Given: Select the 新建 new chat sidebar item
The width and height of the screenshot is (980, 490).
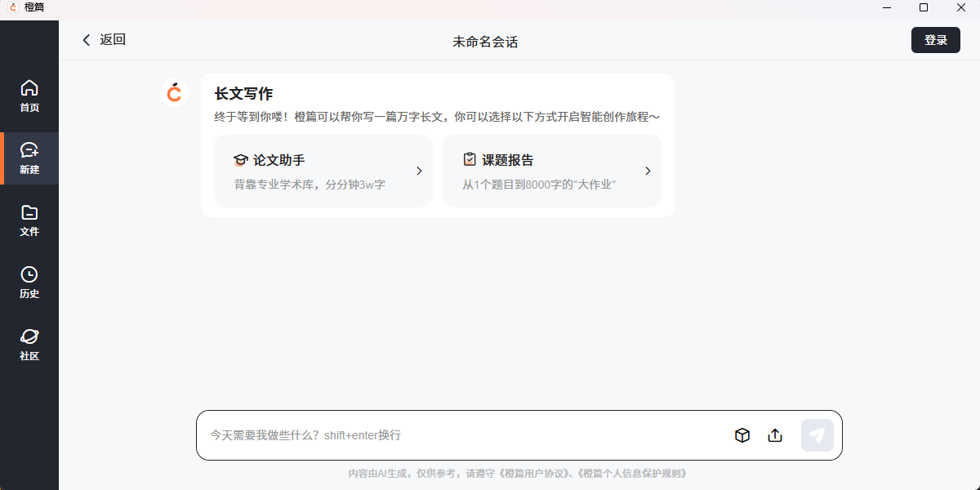Looking at the screenshot, I should tap(29, 158).
